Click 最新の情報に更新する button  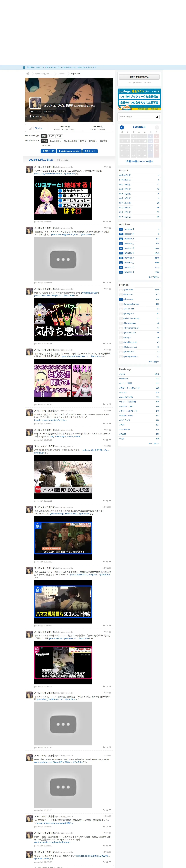pos(139,77)
